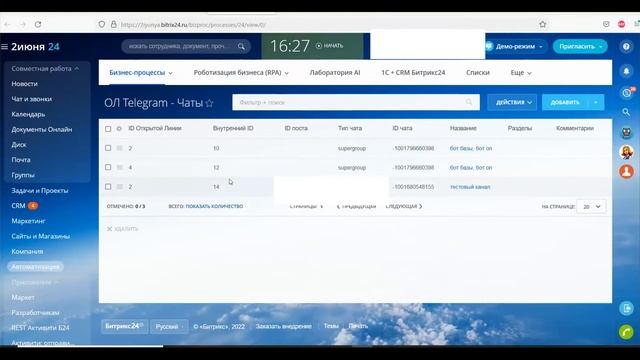Check the row with internal ID 10
The width and height of the screenshot is (640, 360).
coord(108,148)
